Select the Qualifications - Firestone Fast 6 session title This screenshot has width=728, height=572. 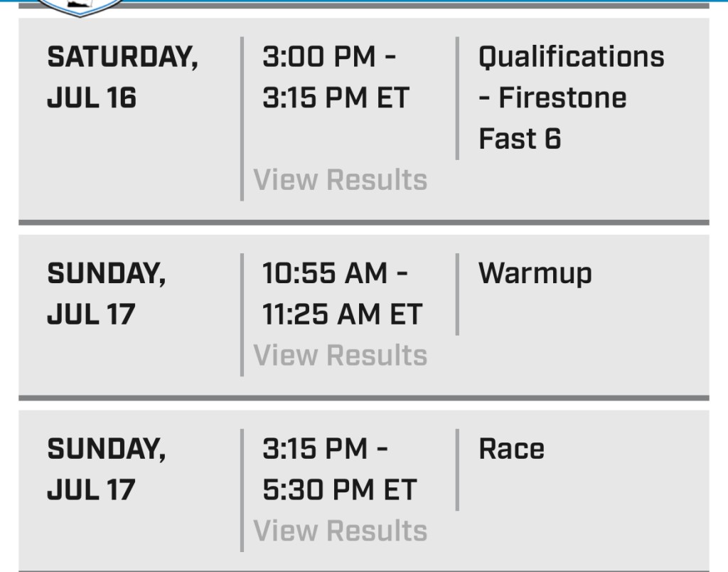tap(571, 97)
